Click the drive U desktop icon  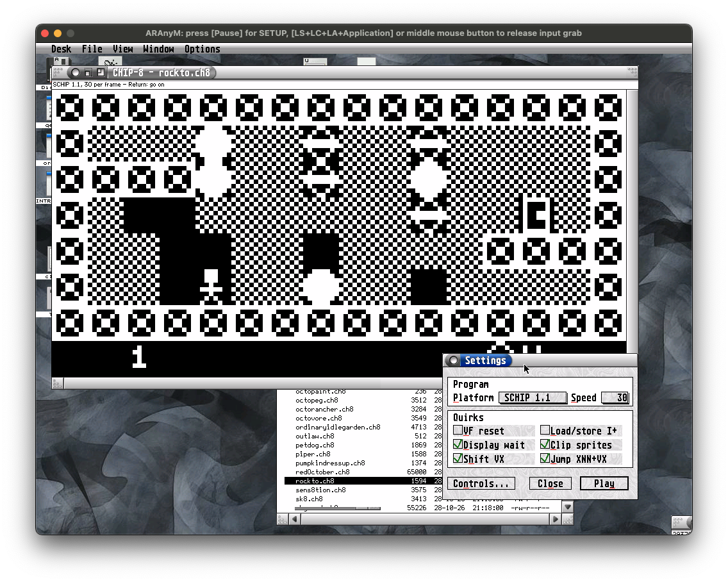[x=315, y=62]
